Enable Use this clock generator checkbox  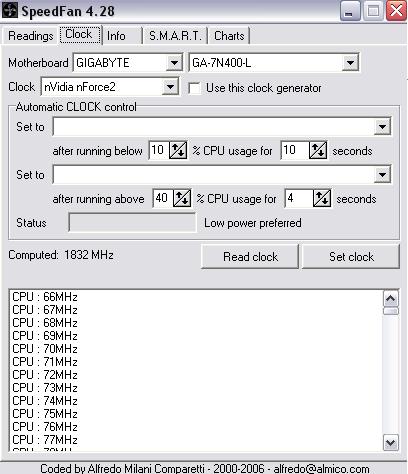coord(194,88)
